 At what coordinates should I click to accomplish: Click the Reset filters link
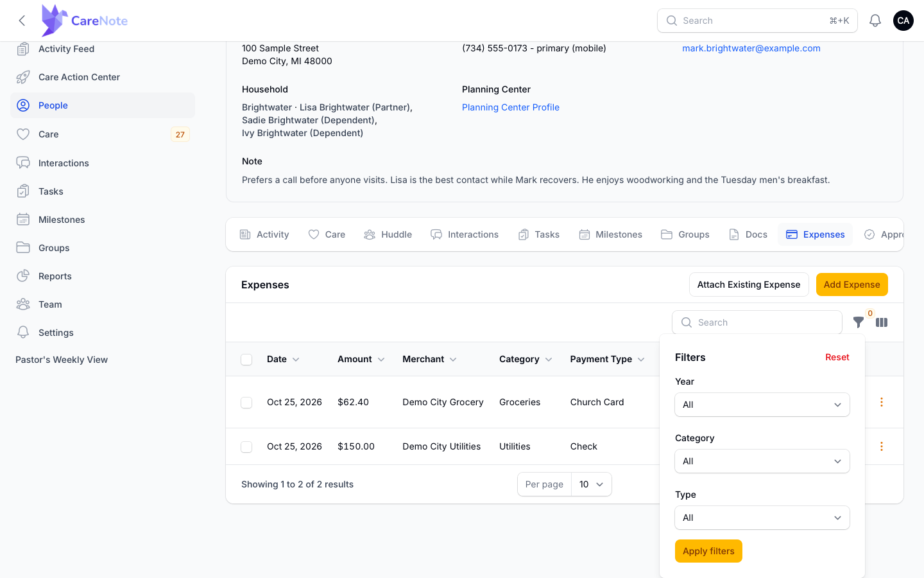click(837, 357)
